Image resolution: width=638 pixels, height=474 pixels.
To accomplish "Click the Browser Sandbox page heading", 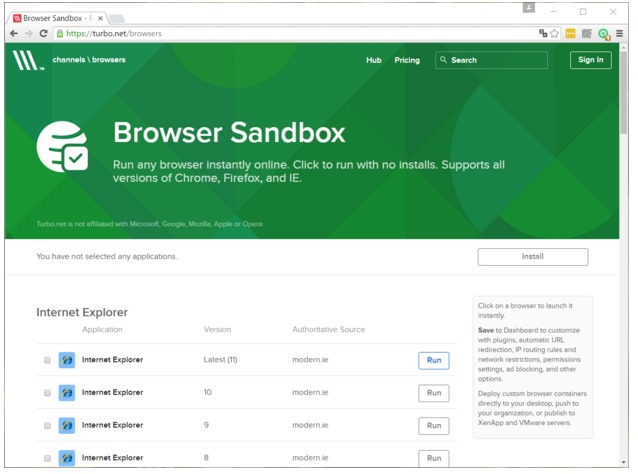I will coord(229,133).
